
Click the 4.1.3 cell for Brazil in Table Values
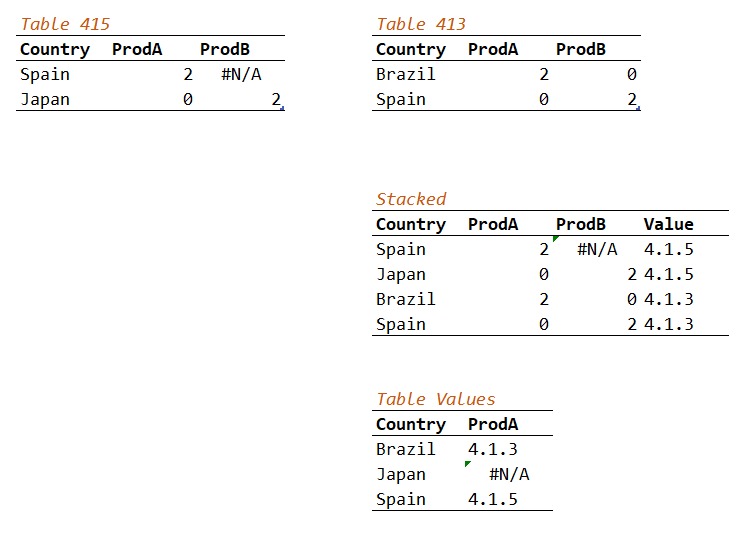pos(493,449)
